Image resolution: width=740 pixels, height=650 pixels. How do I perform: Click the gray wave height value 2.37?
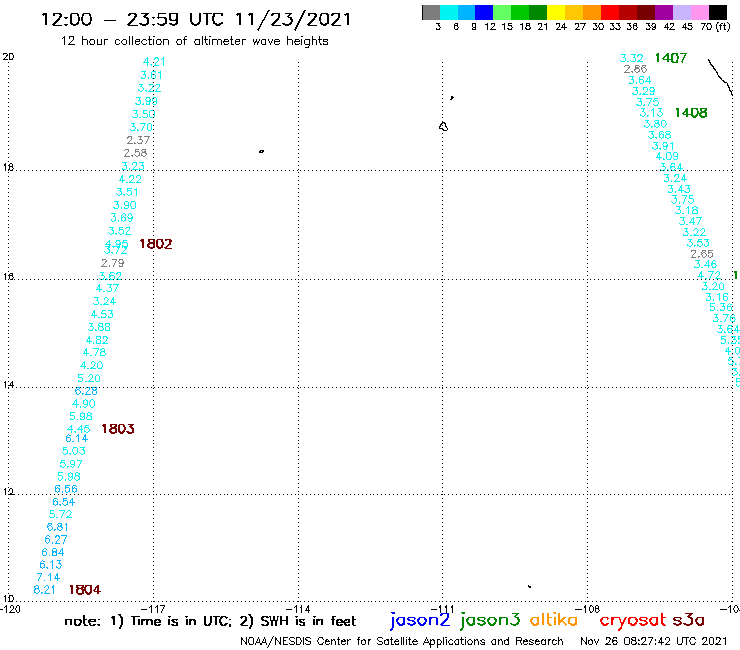point(138,140)
